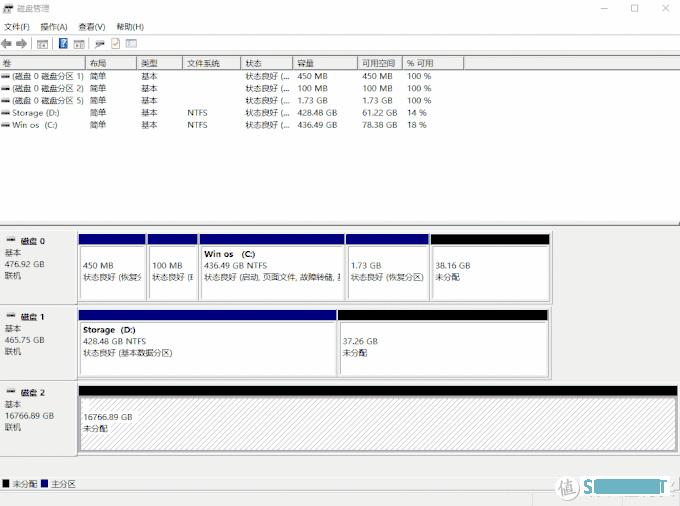This screenshot has width=680, height=506.
Task: Select the Storage (D:) partition block
Action: tap(208, 343)
